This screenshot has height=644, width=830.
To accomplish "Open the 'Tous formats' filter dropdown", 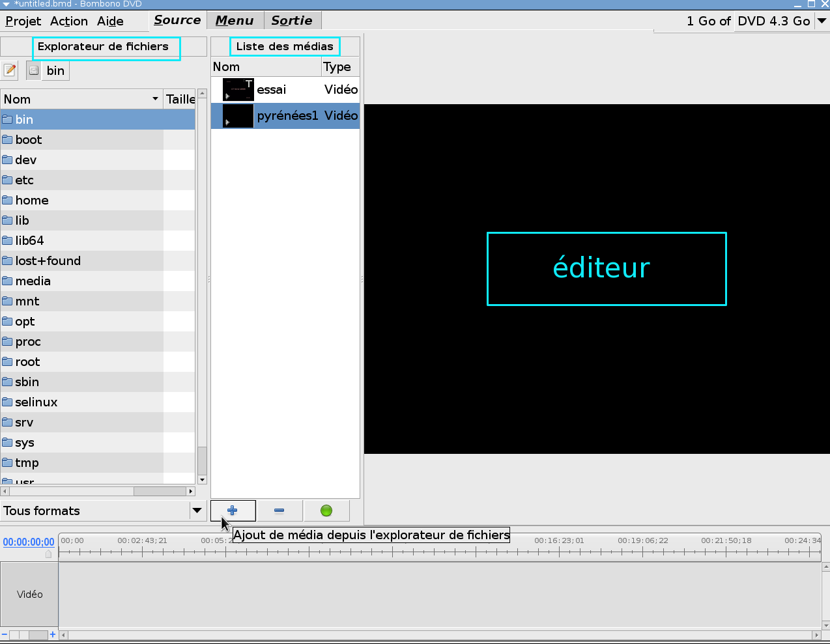I will click(197, 511).
